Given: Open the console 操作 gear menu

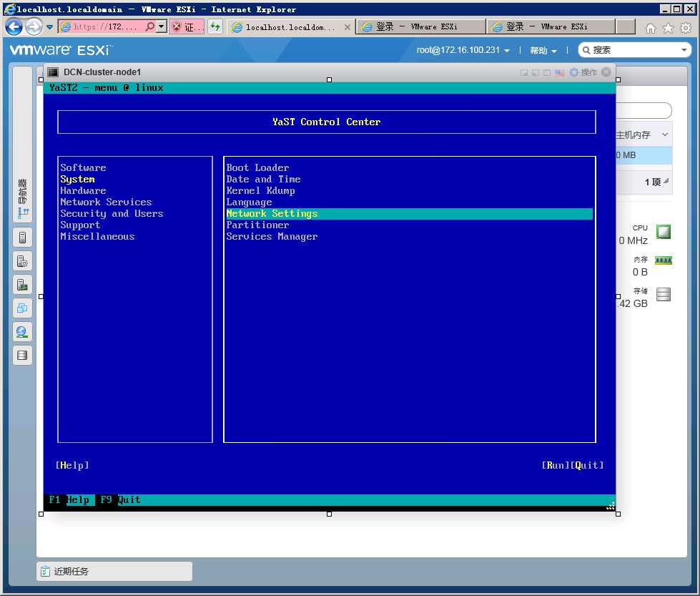Looking at the screenshot, I should click(x=583, y=72).
